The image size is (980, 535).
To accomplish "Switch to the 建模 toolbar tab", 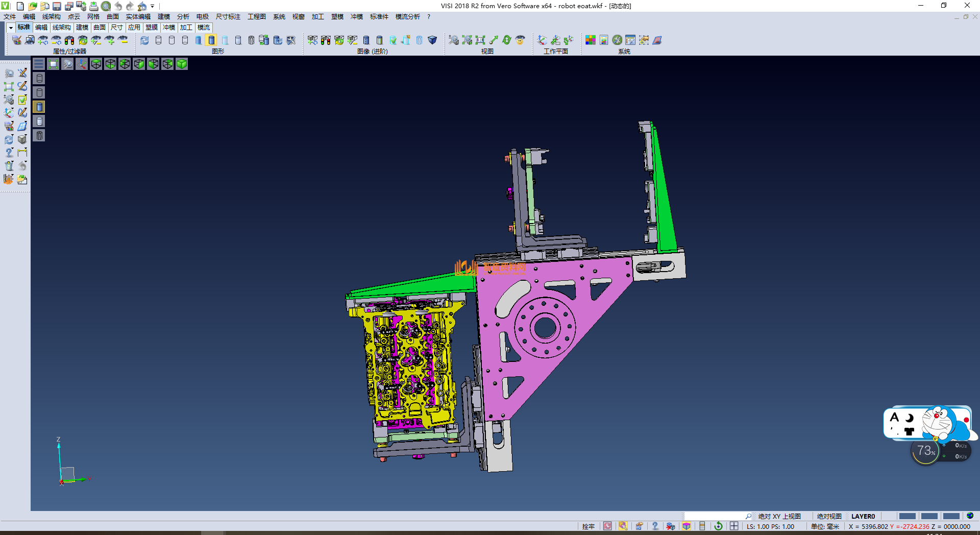I will pos(82,28).
